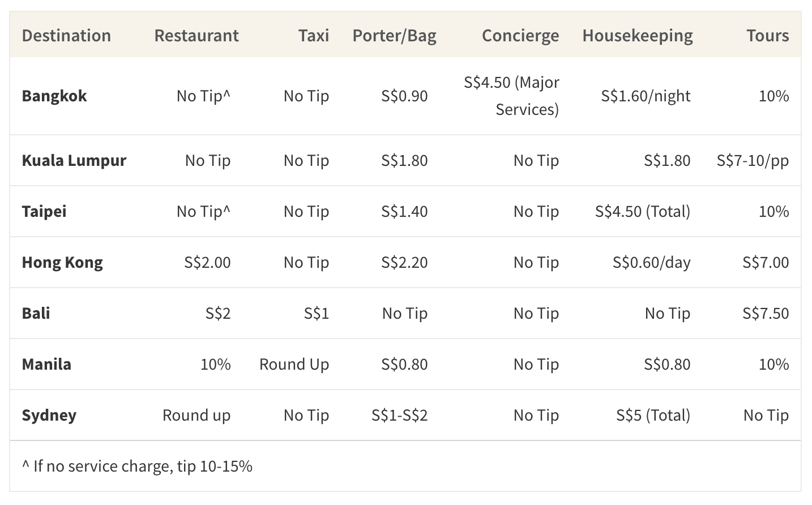This screenshot has width=812, height=505.
Task: Select the Manila destination cell
Action: (46, 364)
